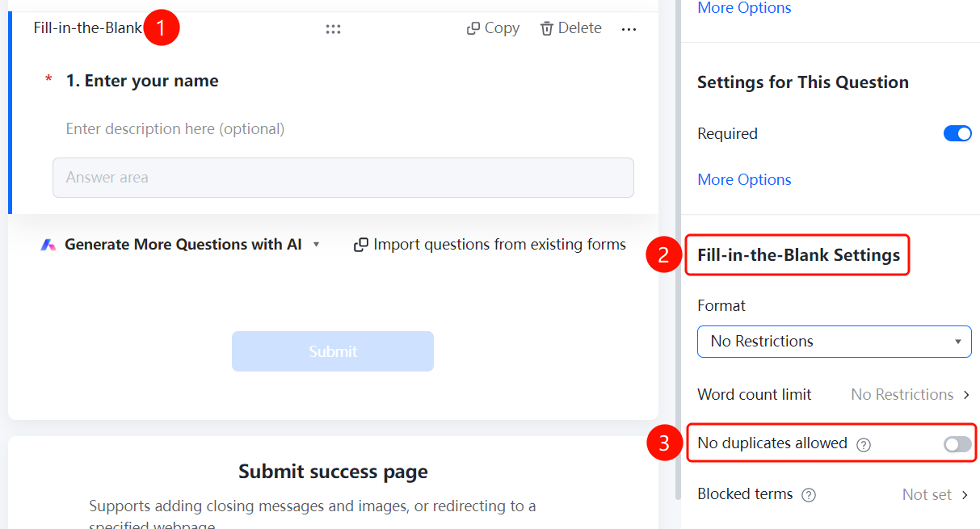Click More Options link under Required
This screenshot has height=529, width=980.
(744, 179)
